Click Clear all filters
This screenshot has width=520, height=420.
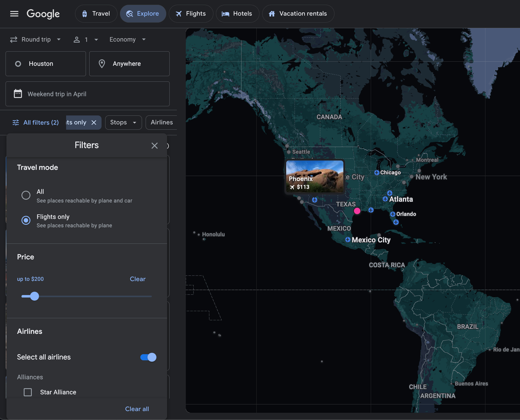(137, 409)
